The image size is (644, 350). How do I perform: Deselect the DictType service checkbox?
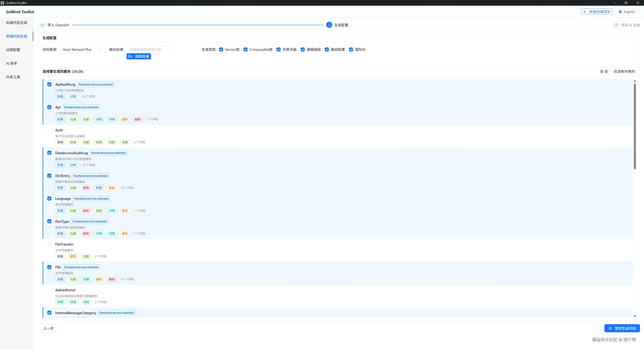[x=49, y=221]
